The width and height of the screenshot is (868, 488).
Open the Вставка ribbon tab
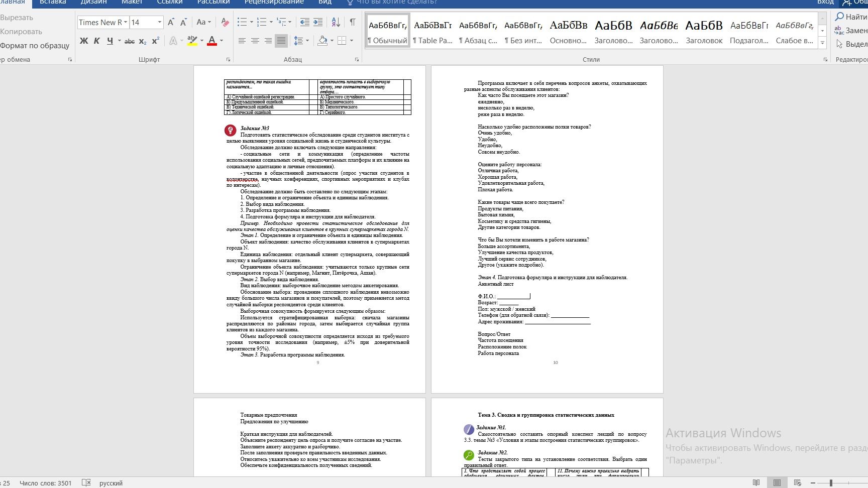click(53, 3)
